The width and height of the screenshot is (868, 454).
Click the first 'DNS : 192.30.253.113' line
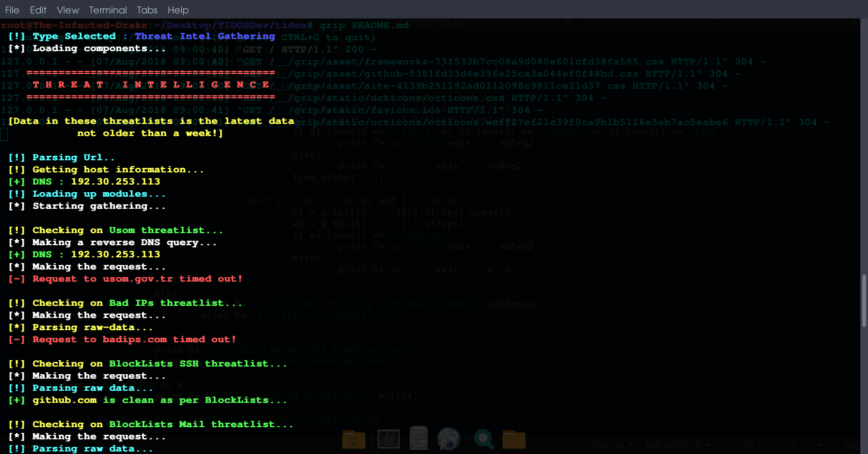tap(84, 182)
